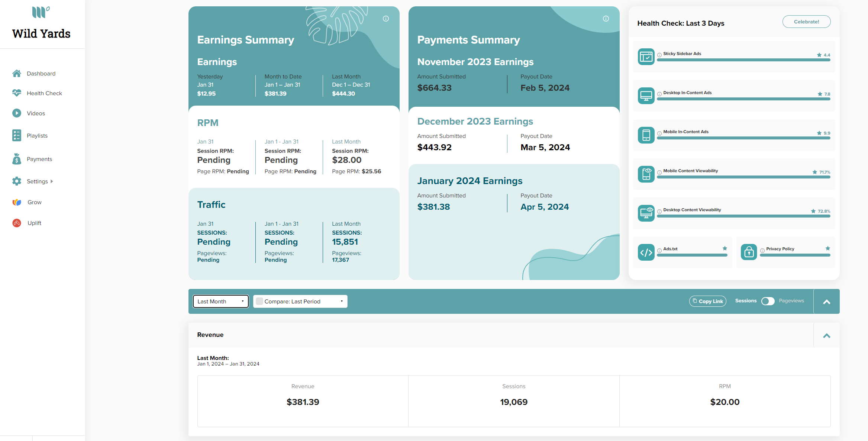Open Grow menu item
Image resolution: width=868 pixels, height=441 pixels.
point(35,202)
